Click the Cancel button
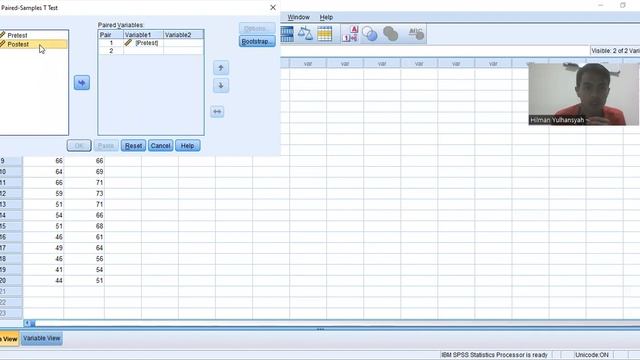 [x=160, y=146]
